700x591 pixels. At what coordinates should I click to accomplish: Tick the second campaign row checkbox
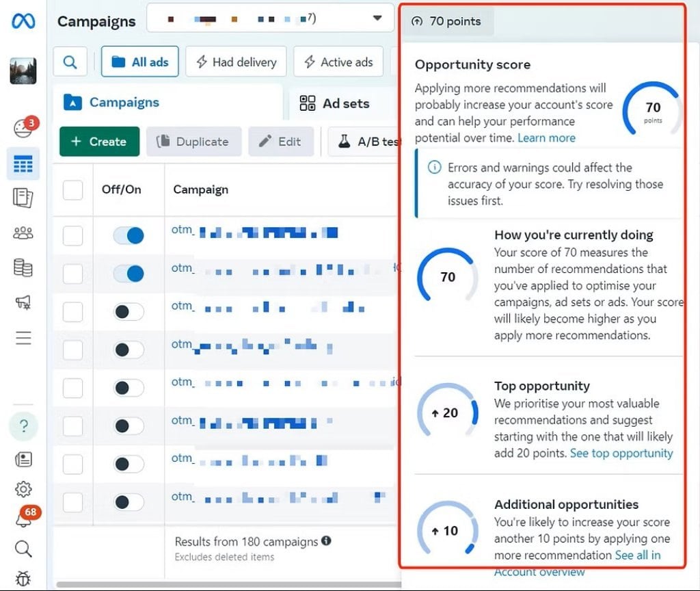pyautogui.click(x=72, y=274)
